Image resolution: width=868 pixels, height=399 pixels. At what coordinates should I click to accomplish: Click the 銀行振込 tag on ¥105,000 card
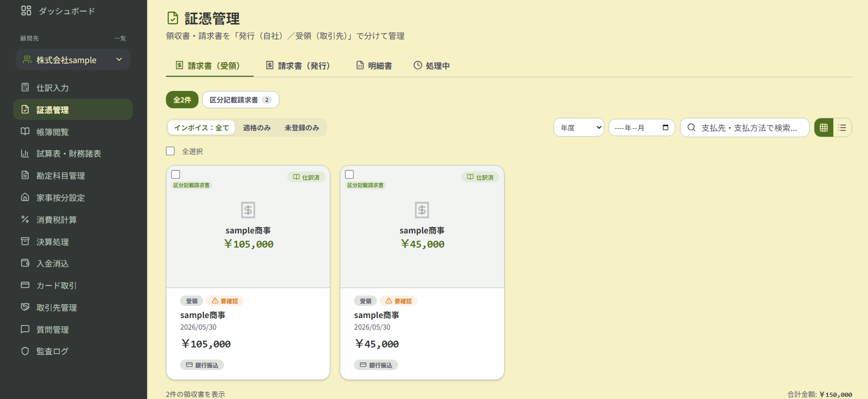coord(202,365)
